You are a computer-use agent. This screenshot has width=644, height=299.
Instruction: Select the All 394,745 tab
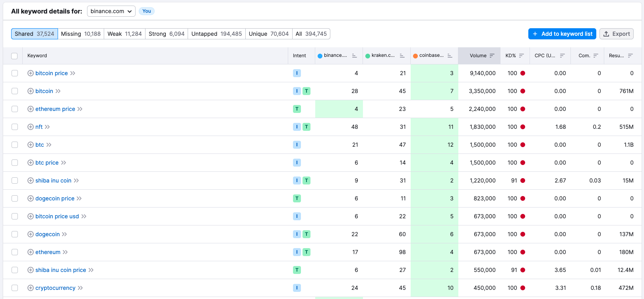(311, 34)
